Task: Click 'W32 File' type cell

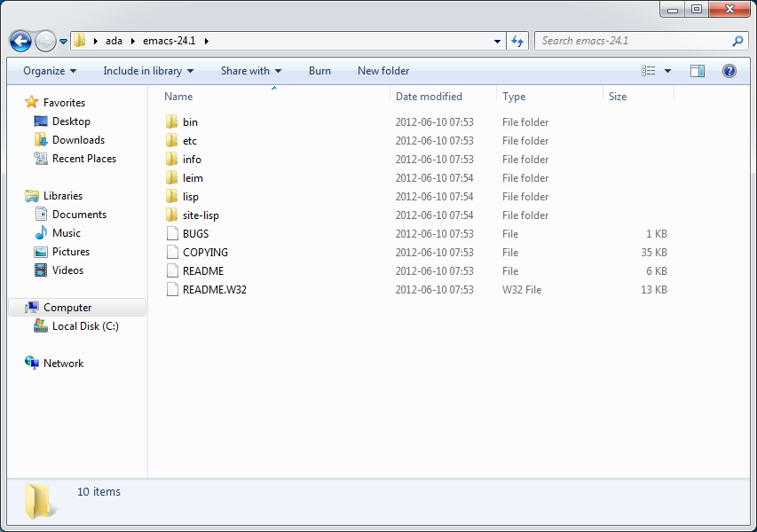Action: (522, 290)
